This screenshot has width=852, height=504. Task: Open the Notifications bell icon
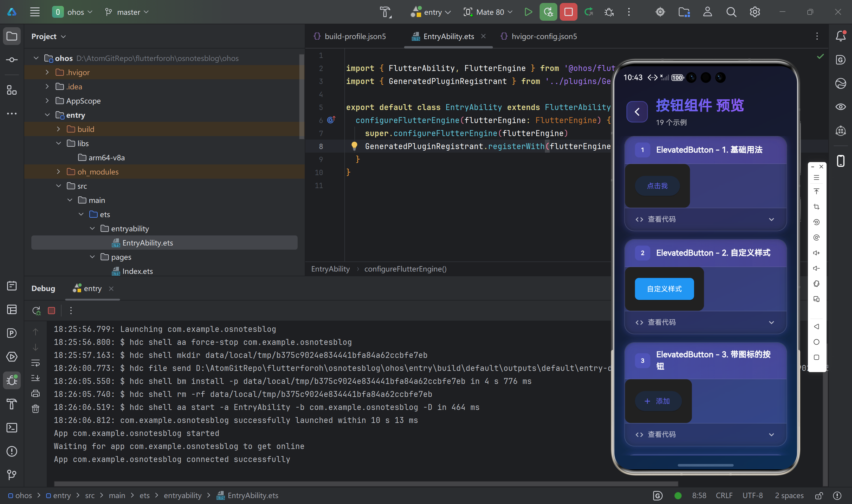[x=840, y=36]
